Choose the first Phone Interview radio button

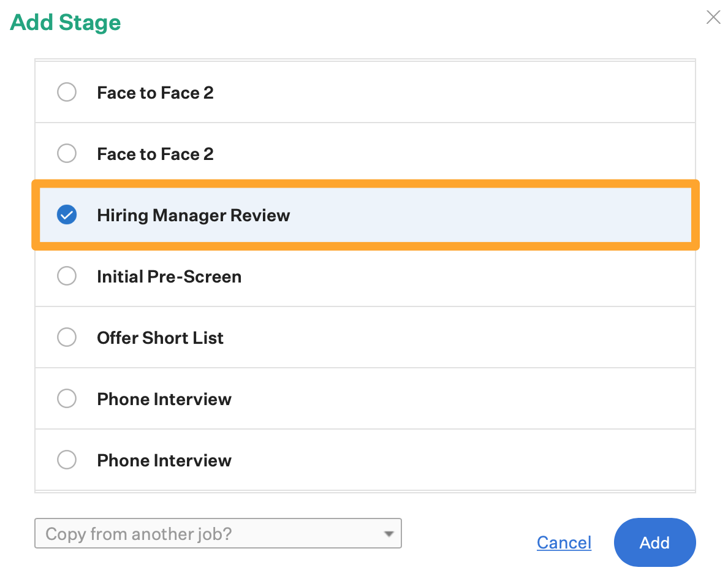pyautogui.click(x=67, y=399)
